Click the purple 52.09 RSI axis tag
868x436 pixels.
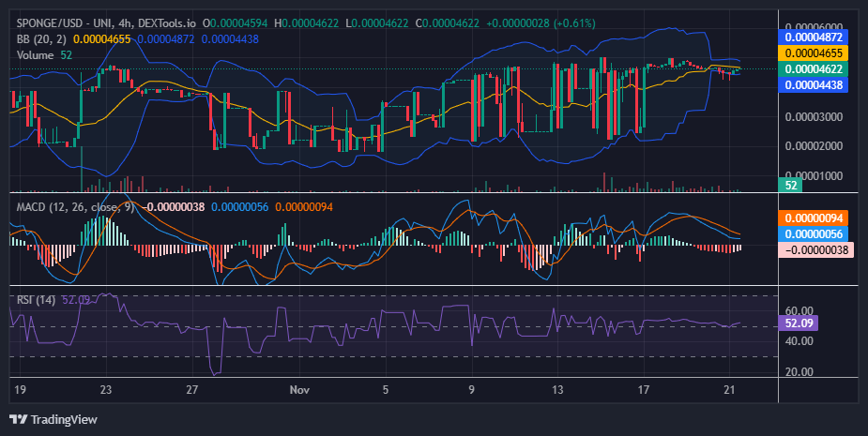tap(799, 323)
